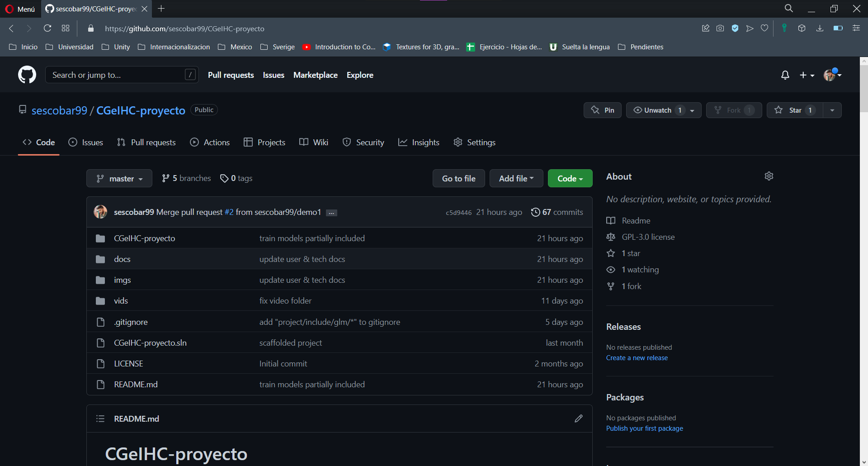This screenshot has width=868, height=466.
Task: Open README table of contents icon
Action: point(100,418)
